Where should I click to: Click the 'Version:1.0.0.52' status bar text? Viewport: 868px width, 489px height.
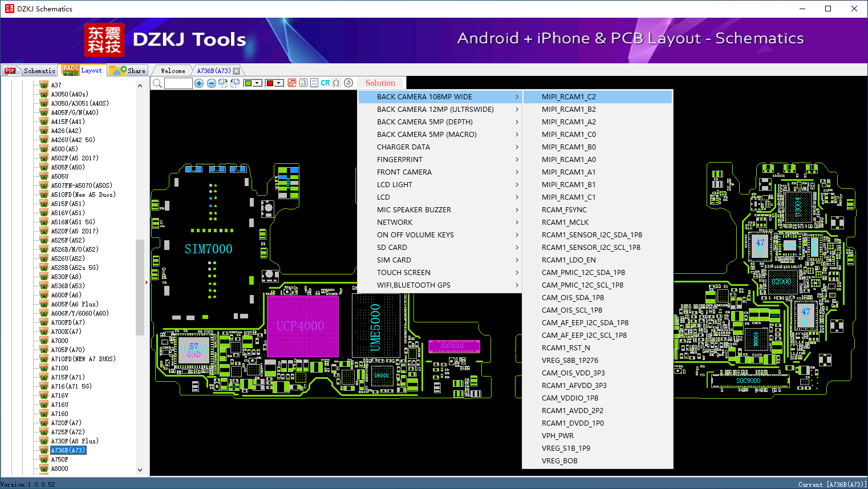28,484
